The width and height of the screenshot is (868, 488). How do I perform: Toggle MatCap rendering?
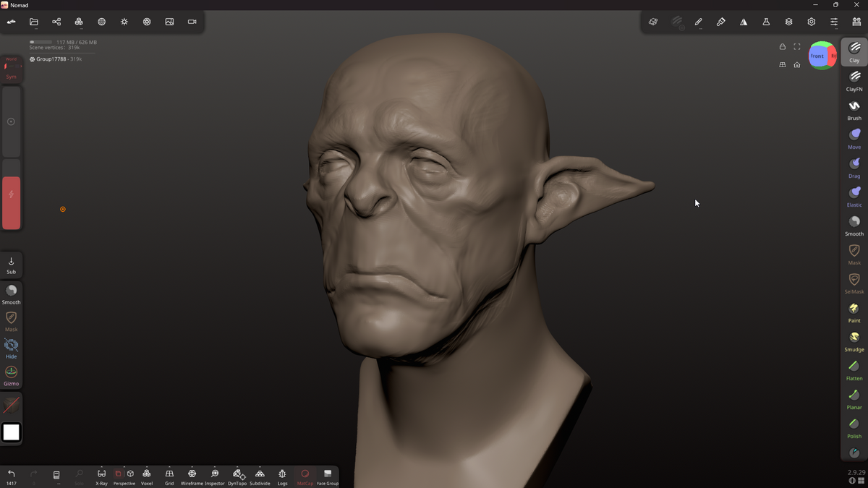305,476
